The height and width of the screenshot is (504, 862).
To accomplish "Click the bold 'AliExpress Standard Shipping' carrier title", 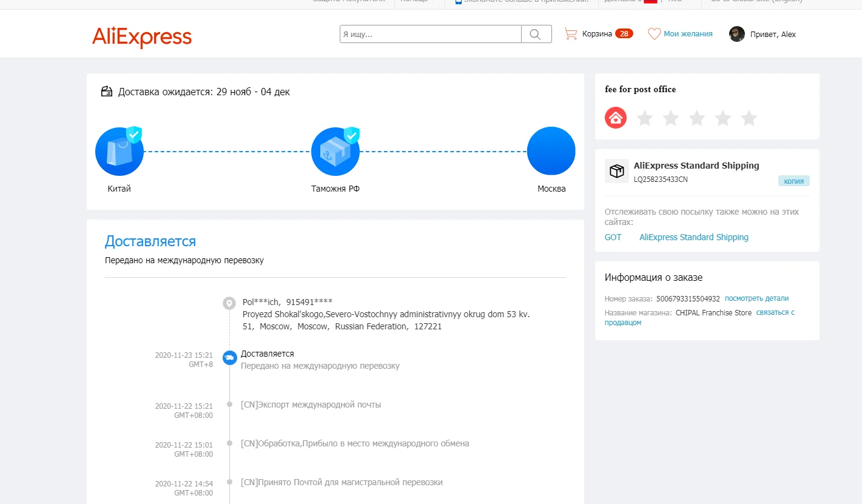I will (696, 166).
